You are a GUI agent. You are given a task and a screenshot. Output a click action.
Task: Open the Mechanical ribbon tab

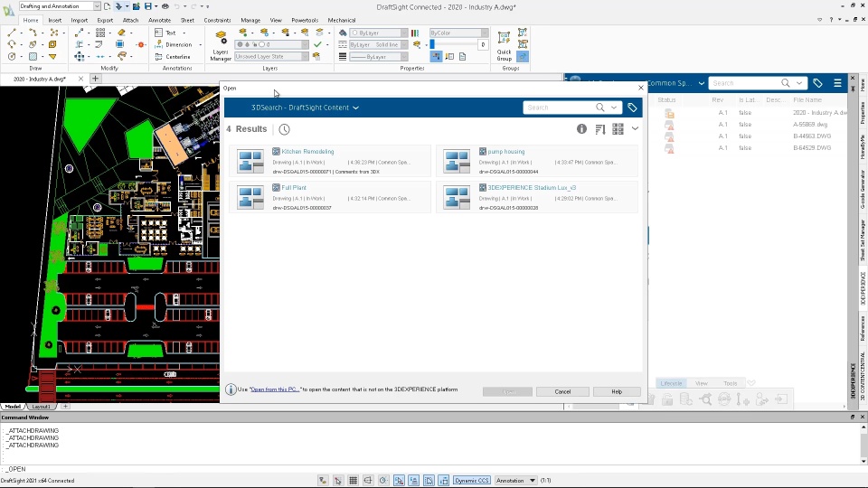point(342,20)
